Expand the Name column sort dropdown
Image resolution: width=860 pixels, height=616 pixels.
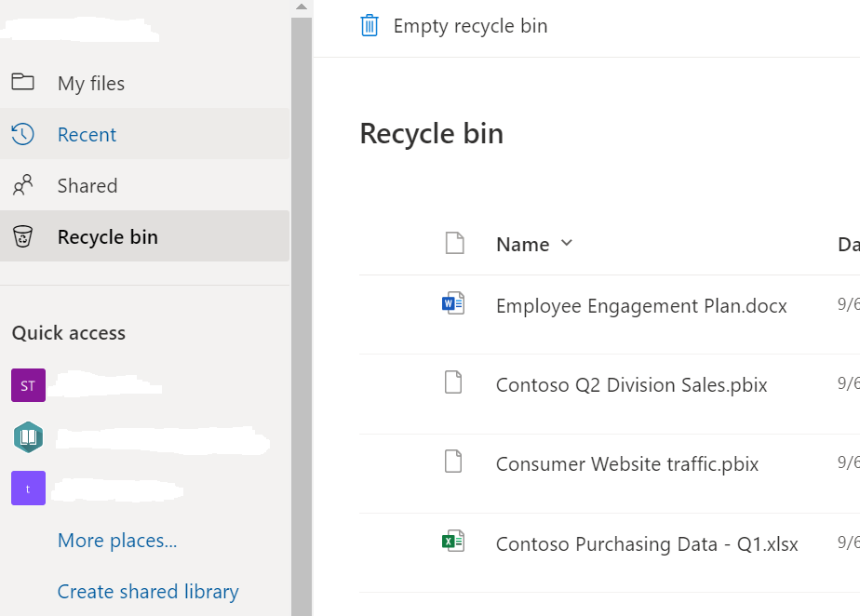tap(567, 244)
